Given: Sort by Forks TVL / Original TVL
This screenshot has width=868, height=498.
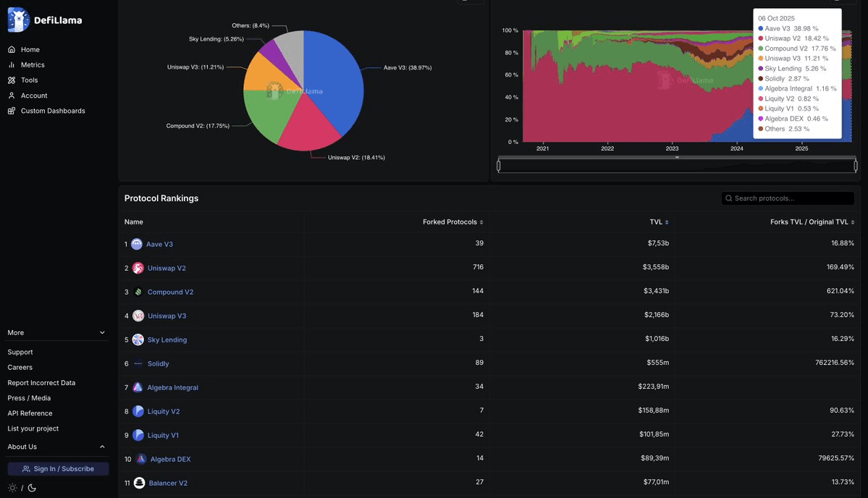Looking at the screenshot, I should 812,222.
